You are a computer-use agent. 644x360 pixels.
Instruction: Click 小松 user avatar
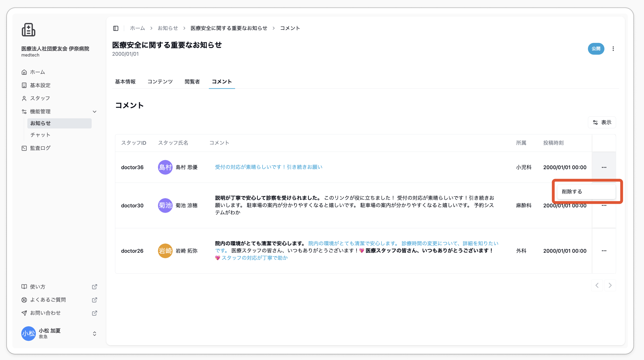(x=28, y=334)
